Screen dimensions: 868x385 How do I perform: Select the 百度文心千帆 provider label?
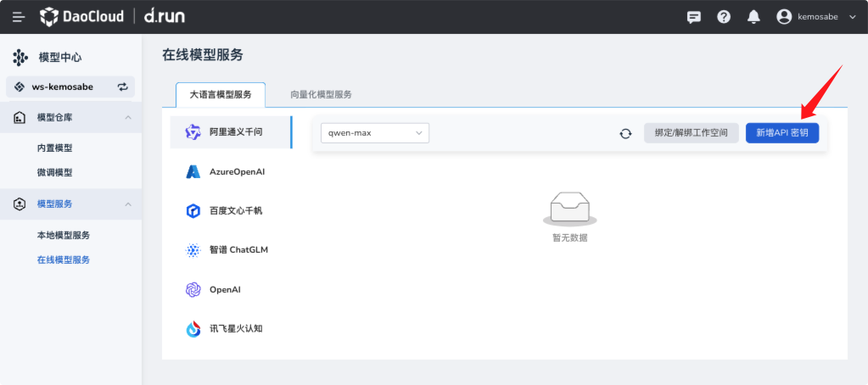coord(236,211)
